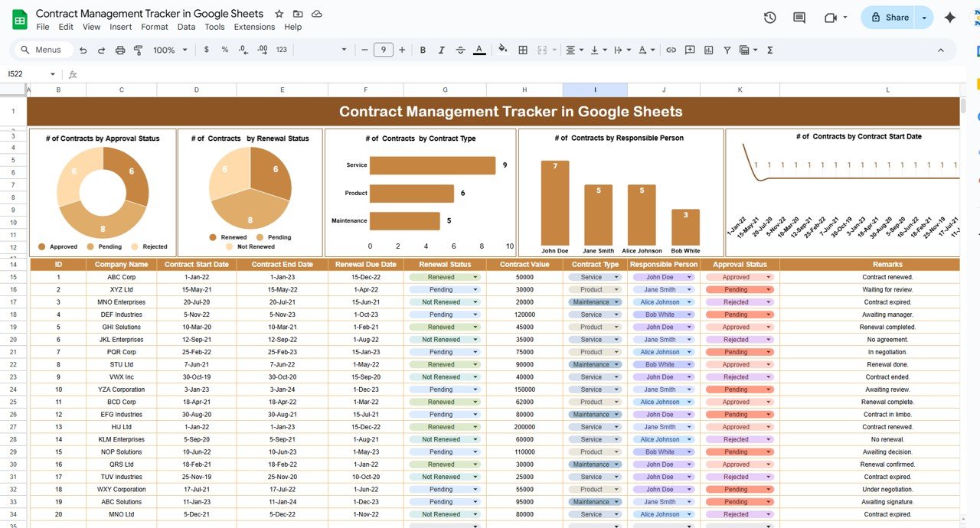
Task: Open filter views table dropdown
Action: click(x=748, y=50)
